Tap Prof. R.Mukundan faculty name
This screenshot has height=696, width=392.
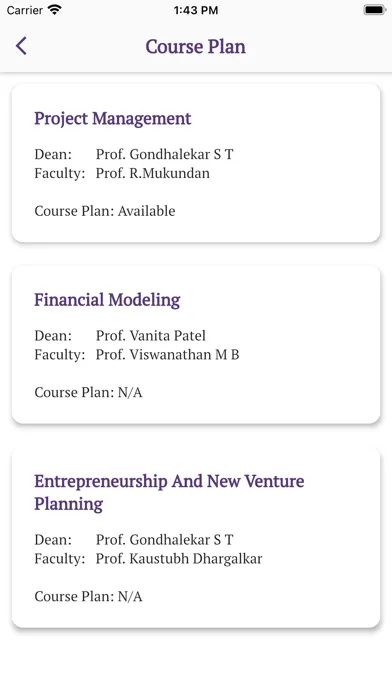tap(153, 173)
